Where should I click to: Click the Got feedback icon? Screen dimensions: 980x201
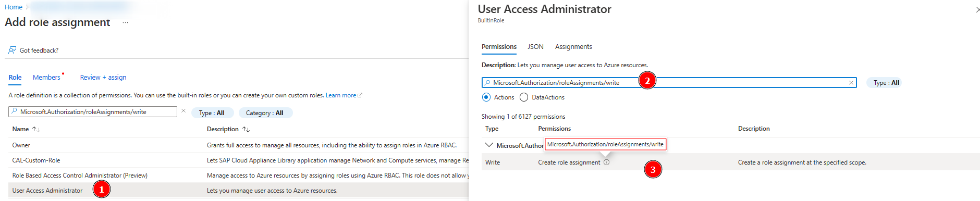[12, 50]
